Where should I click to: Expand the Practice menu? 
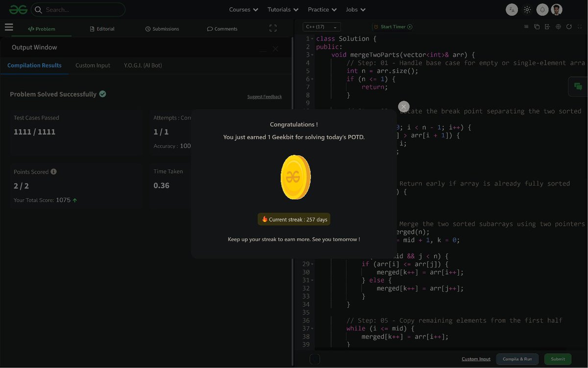322,9
